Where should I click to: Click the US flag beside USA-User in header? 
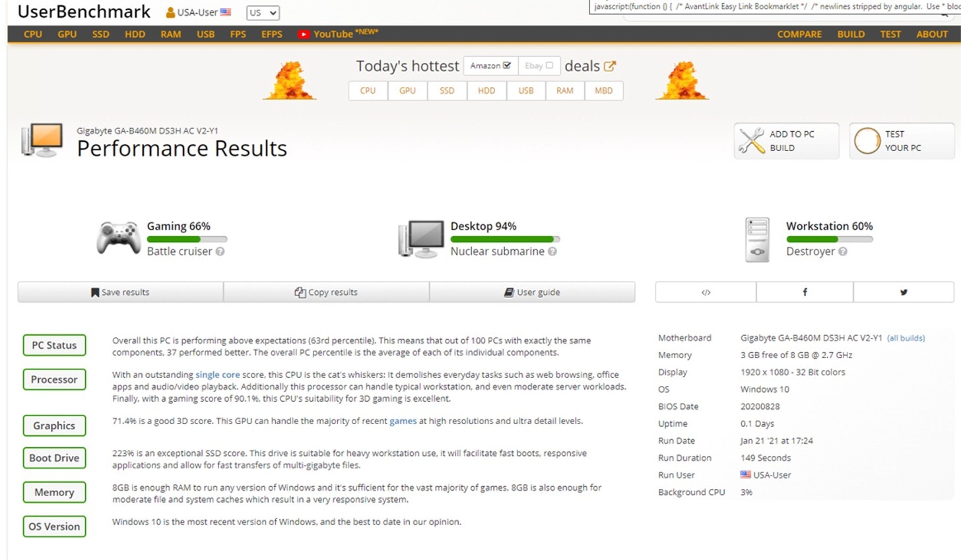pyautogui.click(x=226, y=12)
